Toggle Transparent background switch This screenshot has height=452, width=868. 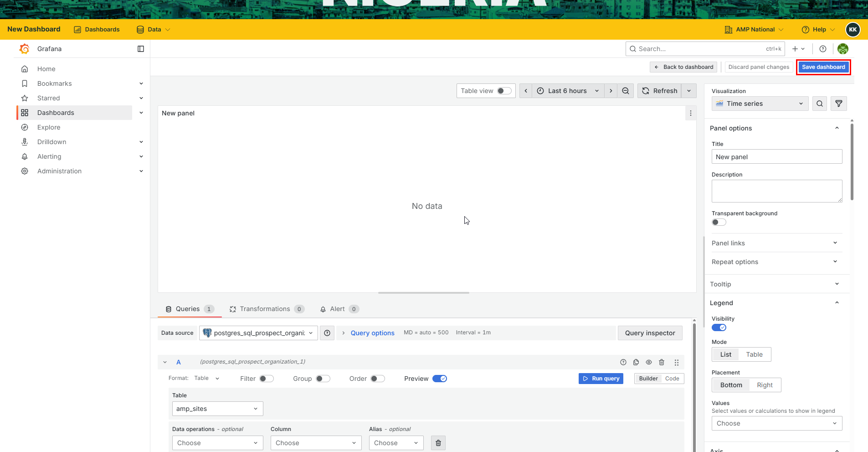click(719, 222)
